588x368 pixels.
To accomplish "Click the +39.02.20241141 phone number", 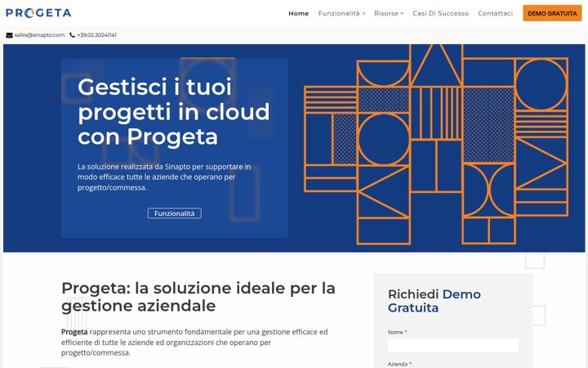I will 96,35.
